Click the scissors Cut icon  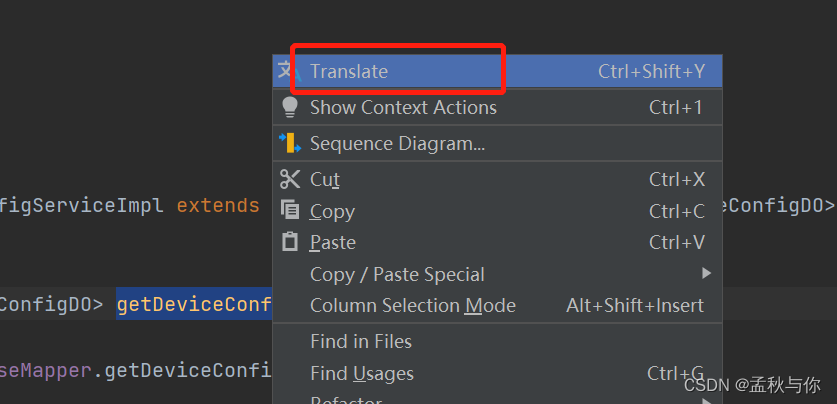coord(290,180)
